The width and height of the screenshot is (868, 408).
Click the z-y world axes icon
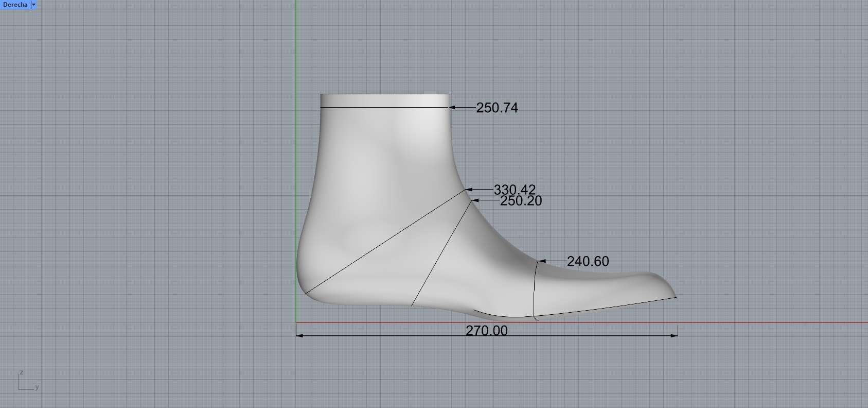click(x=28, y=380)
